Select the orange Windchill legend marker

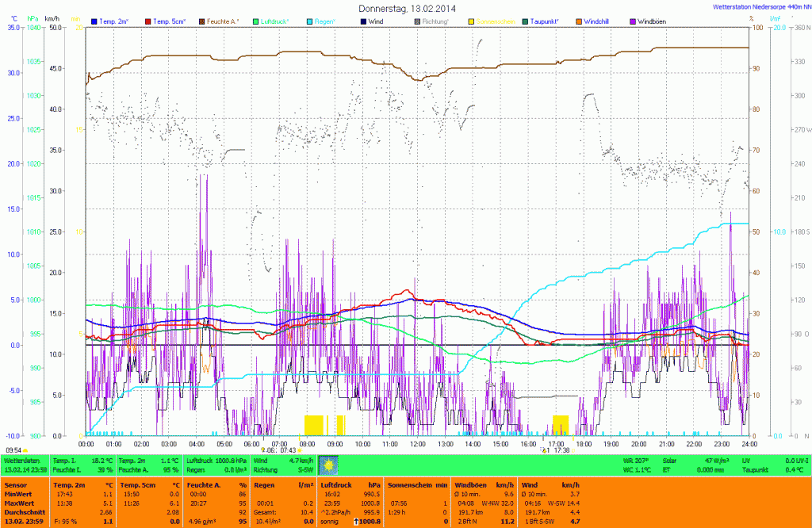click(x=578, y=21)
